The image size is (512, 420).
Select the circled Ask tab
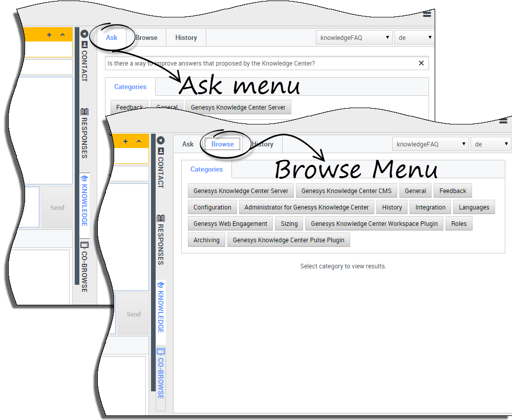[x=112, y=38]
